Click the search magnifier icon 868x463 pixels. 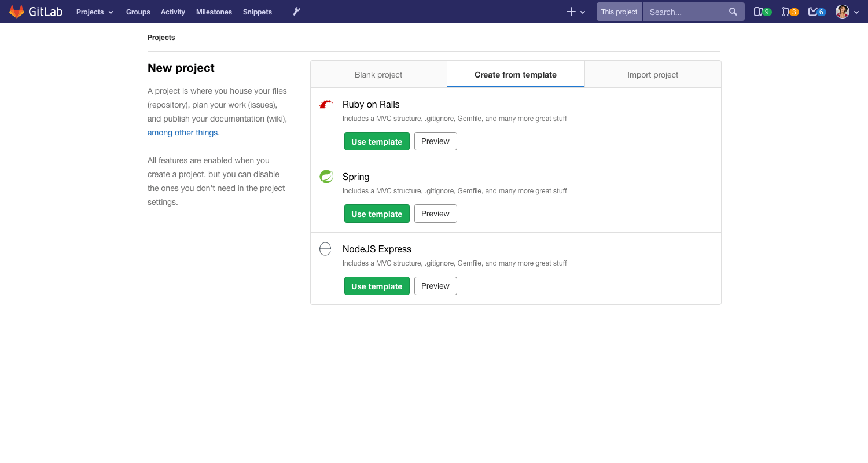click(733, 11)
